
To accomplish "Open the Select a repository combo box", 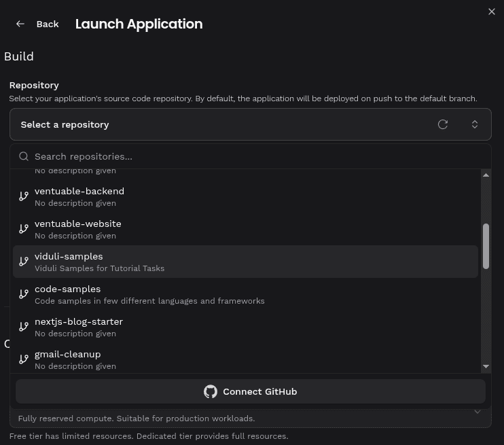I will [x=251, y=124].
